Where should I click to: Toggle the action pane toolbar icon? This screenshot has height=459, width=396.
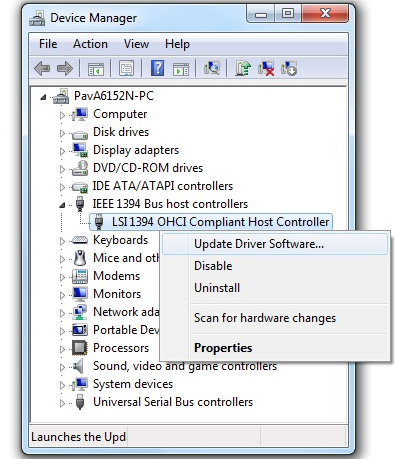click(181, 69)
